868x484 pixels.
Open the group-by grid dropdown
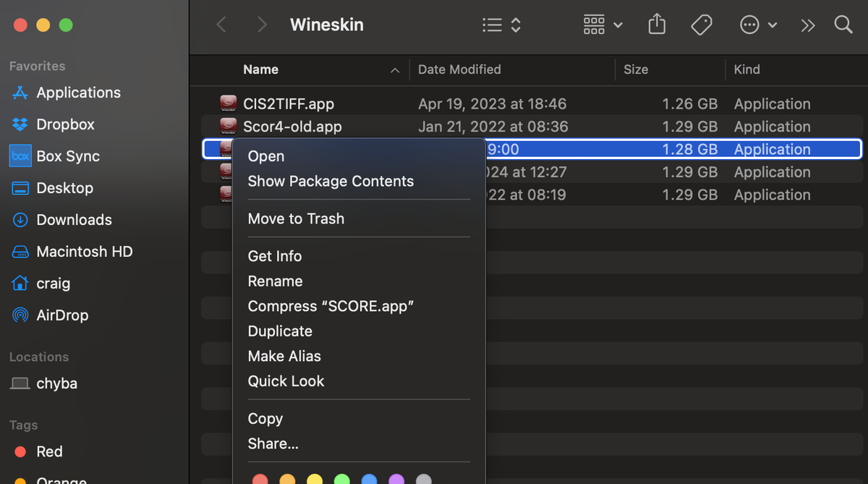pos(603,25)
